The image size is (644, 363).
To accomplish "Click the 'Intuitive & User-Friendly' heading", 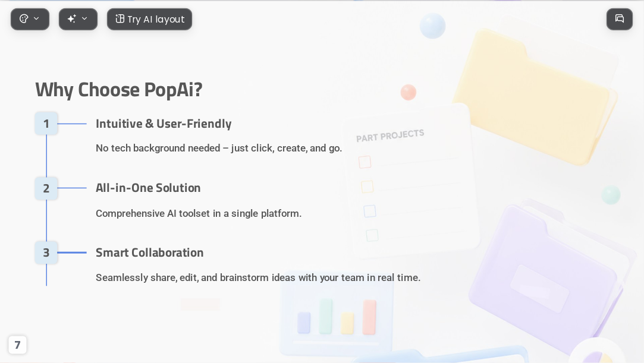I will coord(164,124).
